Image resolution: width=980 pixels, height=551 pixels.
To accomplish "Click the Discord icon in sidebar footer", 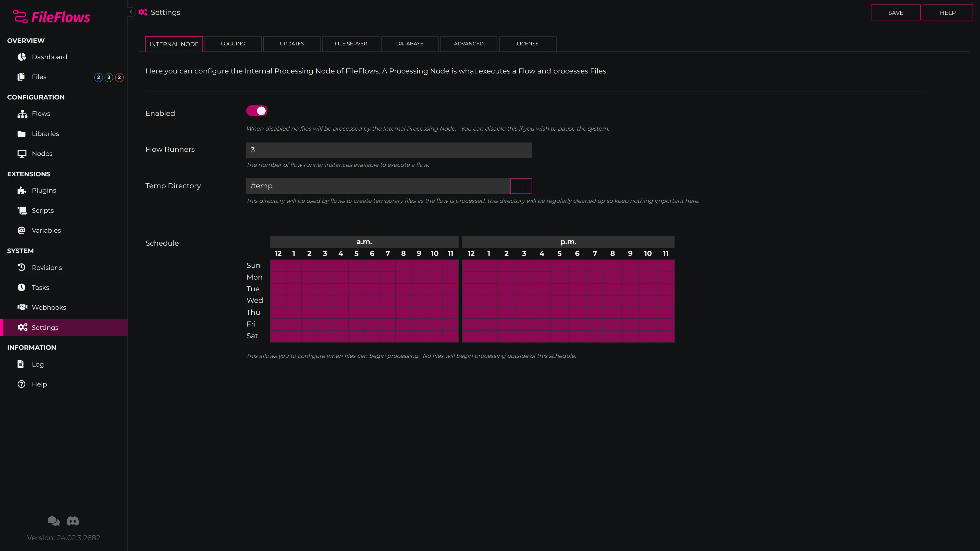I will click(x=73, y=521).
